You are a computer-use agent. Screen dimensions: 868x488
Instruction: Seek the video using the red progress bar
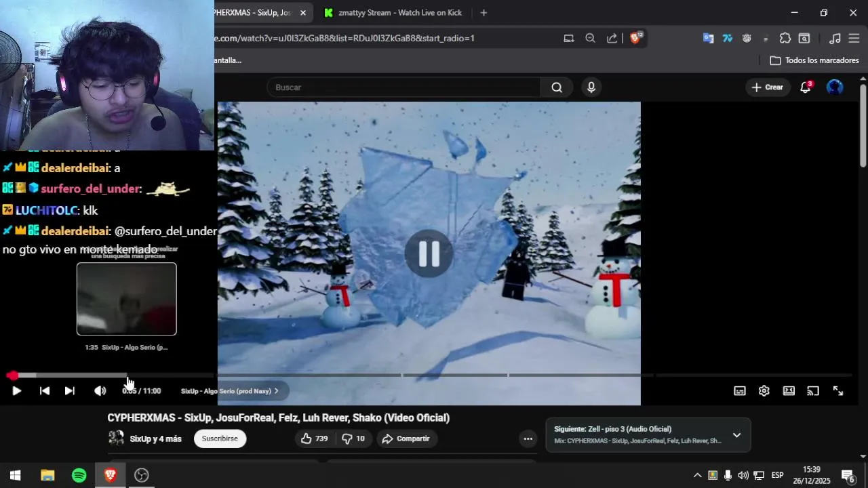pos(12,375)
